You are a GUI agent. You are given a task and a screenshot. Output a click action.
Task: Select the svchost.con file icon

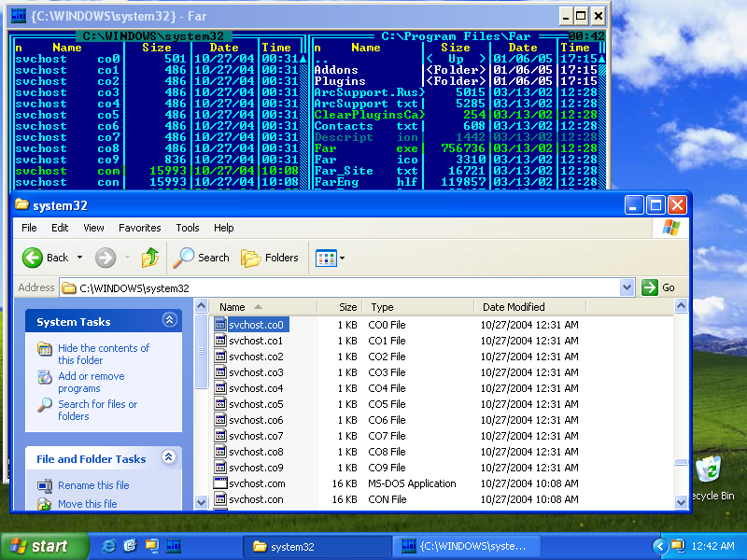click(220, 499)
